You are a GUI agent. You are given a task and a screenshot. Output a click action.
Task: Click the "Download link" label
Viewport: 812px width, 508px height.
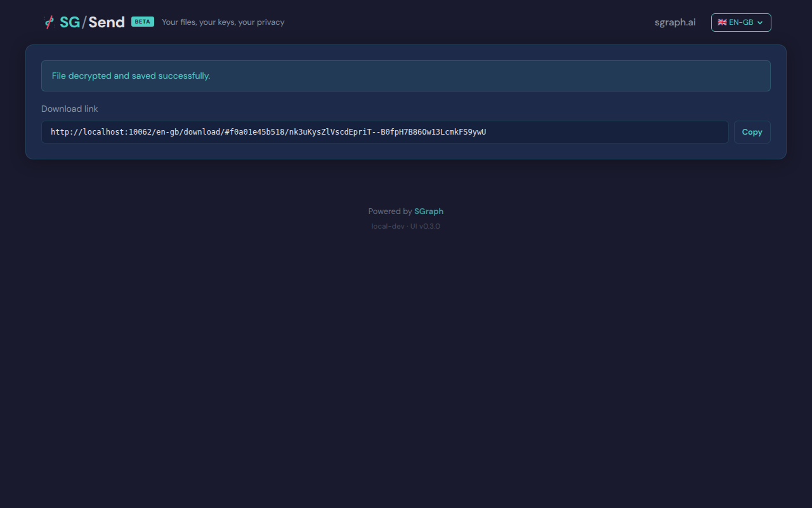[x=70, y=109]
